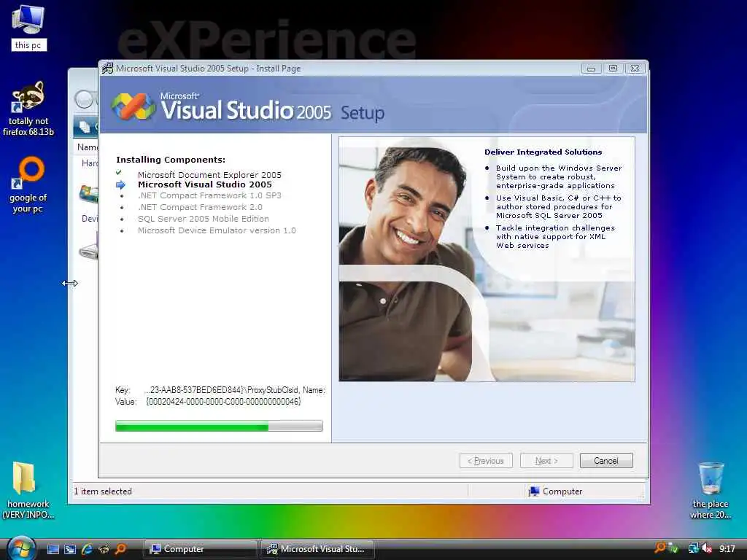This screenshot has height=560, width=747.
Task: Select the 'google of your pc' shortcut
Action: (28, 184)
